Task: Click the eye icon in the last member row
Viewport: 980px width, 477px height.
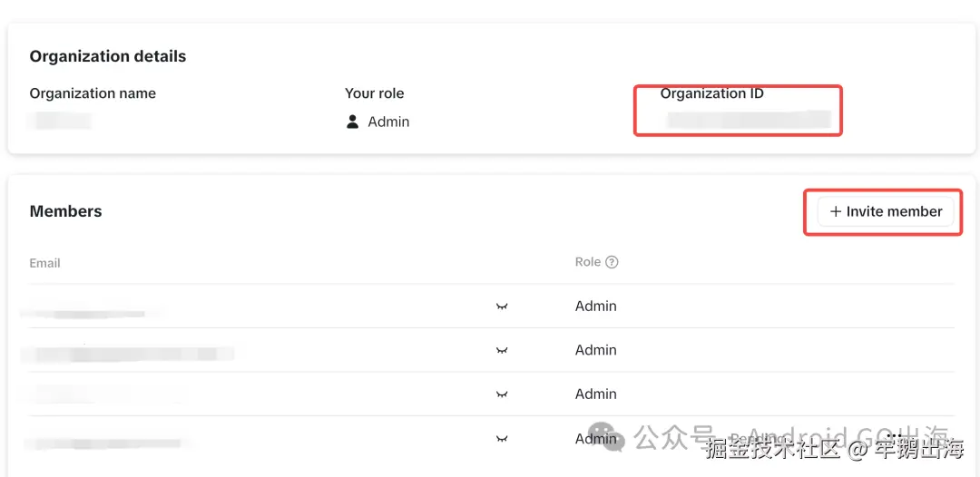Action: (x=502, y=439)
